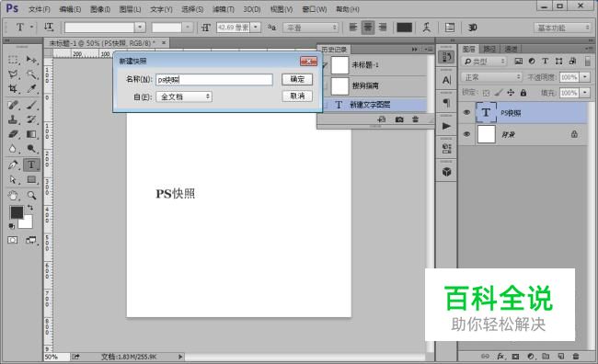598x364 pixels.
Task: Select the Rectangular Marquee tool
Action: click(13, 60)
